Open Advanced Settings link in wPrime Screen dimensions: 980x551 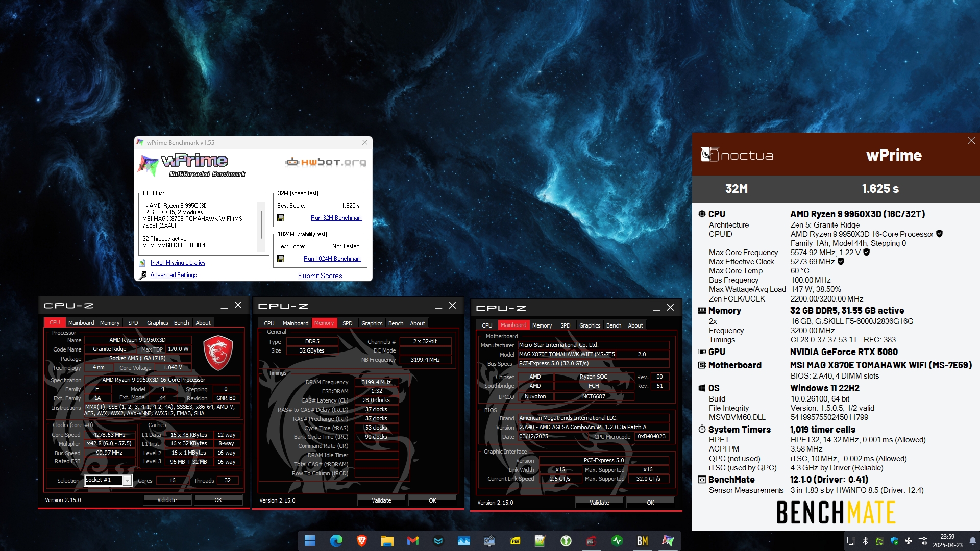click(174, 275)
